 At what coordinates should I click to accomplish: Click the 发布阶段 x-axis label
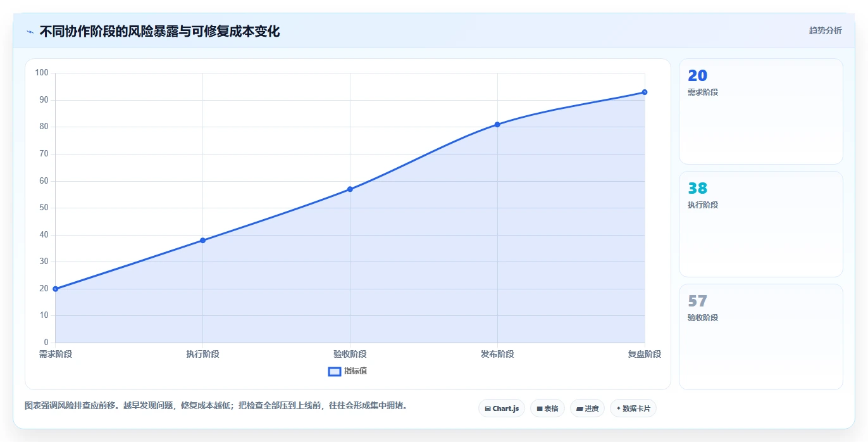pyautogui.click(x=497, y=354)
